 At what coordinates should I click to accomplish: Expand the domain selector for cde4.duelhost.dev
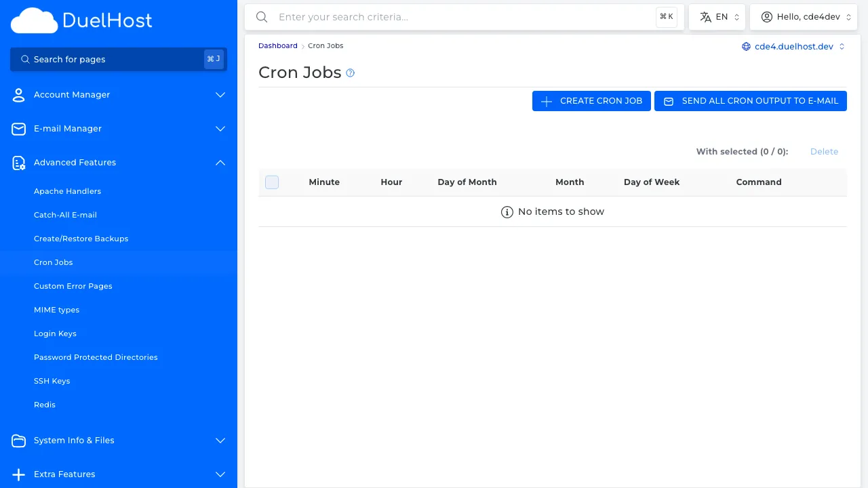(x=842, y=47)
